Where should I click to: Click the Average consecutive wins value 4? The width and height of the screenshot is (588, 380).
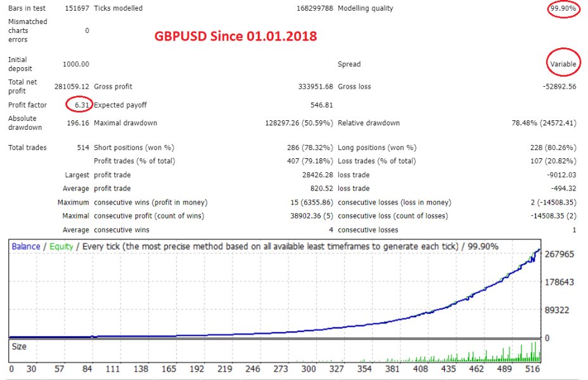tap(331, 230)
